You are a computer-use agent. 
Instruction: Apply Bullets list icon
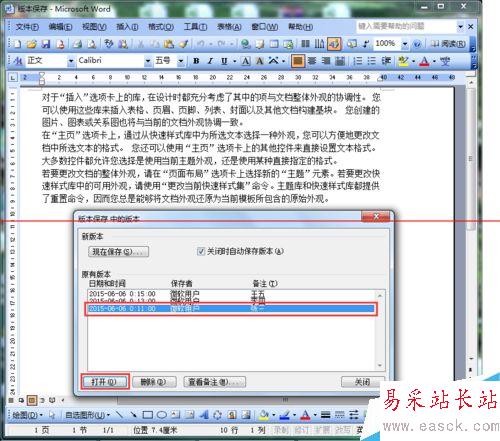371,61
